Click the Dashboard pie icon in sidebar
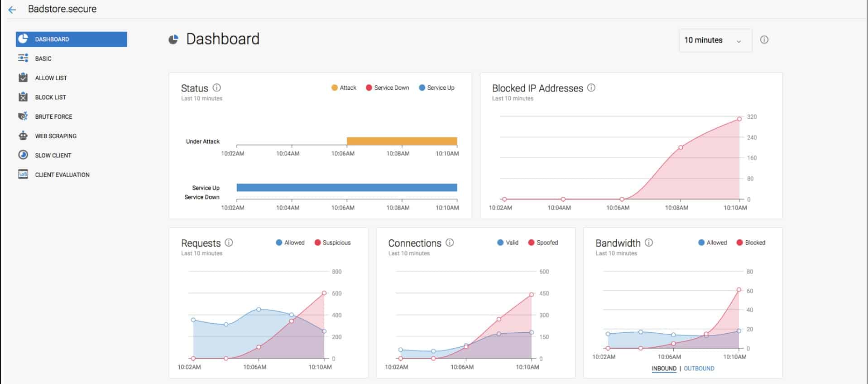Viewport: 868px width, 384px height. tap(23, 39)
